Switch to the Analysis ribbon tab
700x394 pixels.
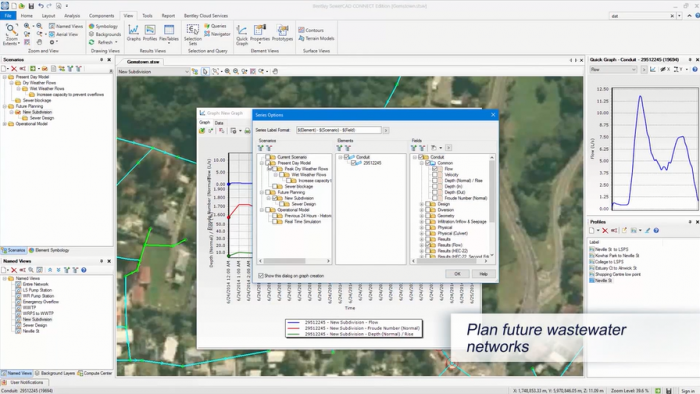click(72, 16)
